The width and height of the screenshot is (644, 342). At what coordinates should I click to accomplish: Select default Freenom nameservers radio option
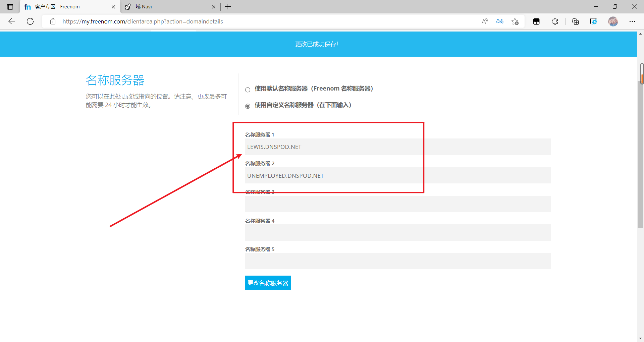click(x=248, y=90)
